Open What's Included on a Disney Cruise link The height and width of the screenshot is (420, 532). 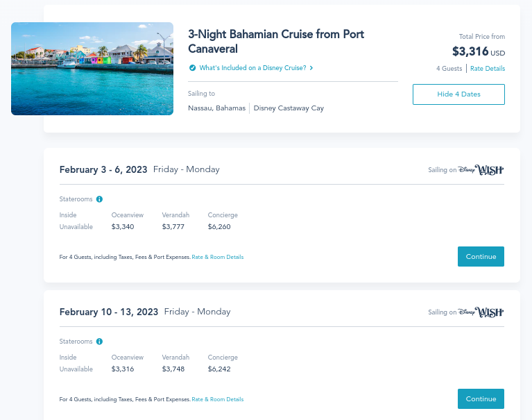point(252,68)
